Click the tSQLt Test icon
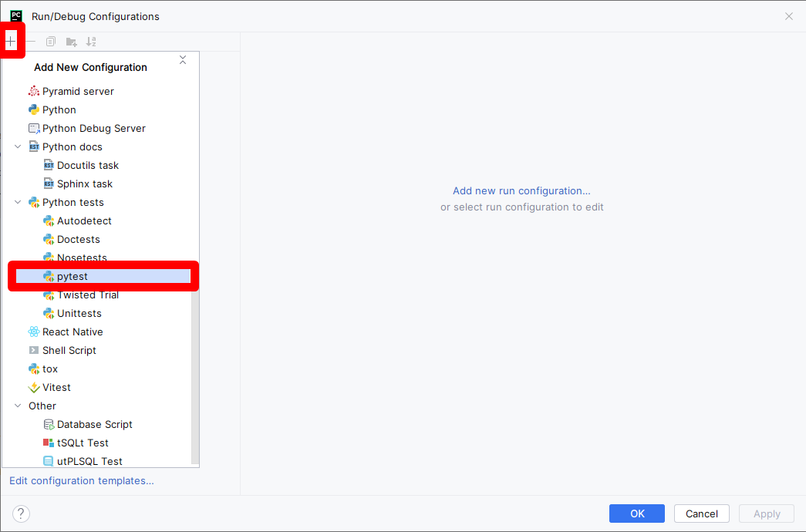 [49, 443]
